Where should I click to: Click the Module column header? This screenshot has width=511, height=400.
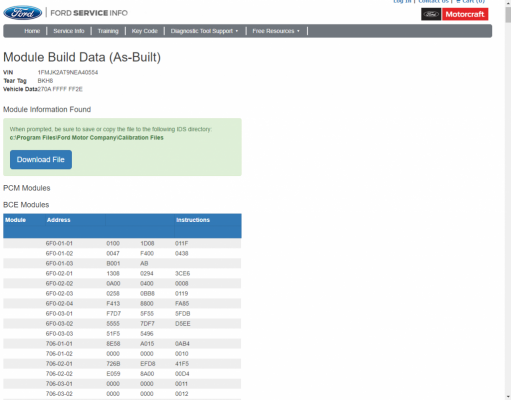[x=15, y=220]
